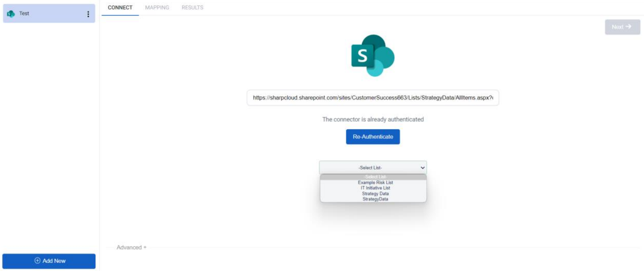644x271 pixels.
Task: Click the arrow icon inside Next button
Action: click(x=629, y=27)
